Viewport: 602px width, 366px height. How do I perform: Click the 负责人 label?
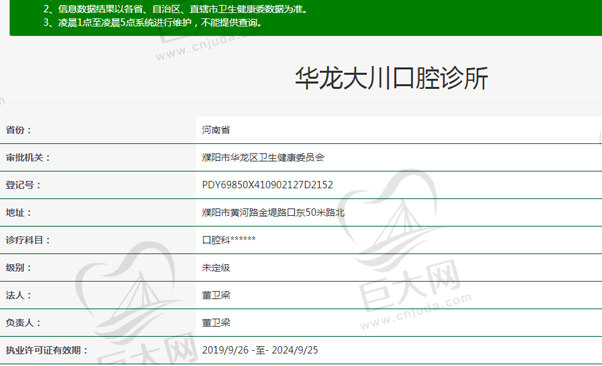click(x=23, y=323)
